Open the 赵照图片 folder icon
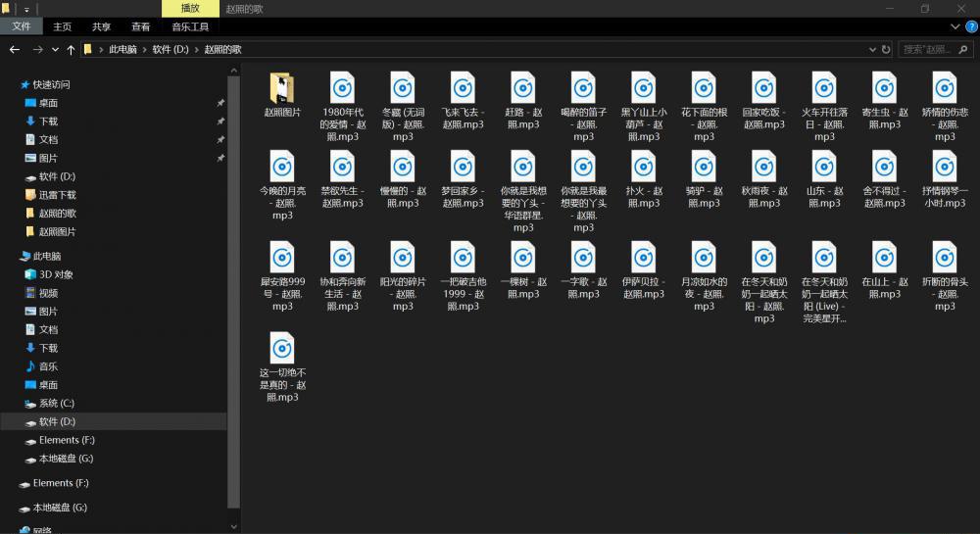The width and height of the screenshot is (980, 534). (x=282, y=88)
